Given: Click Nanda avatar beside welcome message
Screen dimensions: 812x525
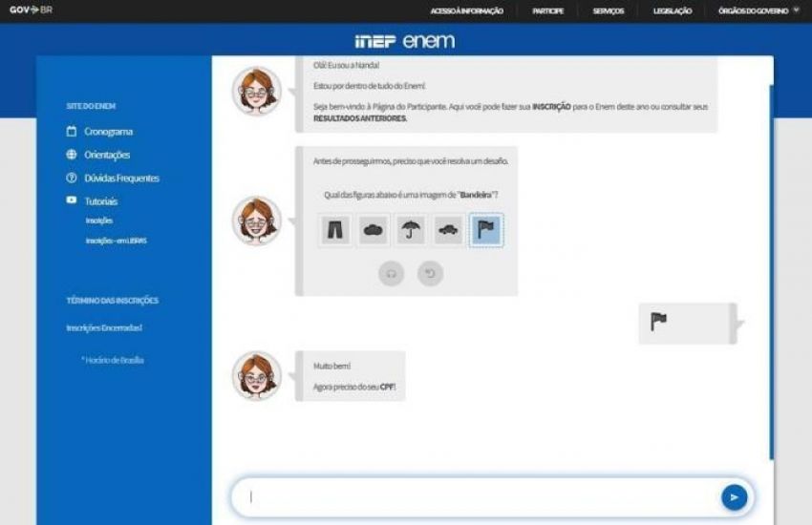Looking at the screenshot, I should (x=256, y=91).
